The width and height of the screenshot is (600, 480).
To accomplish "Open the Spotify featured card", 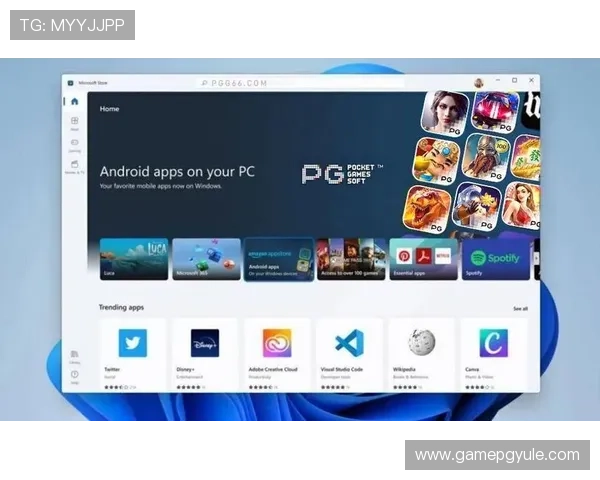I will [496, 259].
